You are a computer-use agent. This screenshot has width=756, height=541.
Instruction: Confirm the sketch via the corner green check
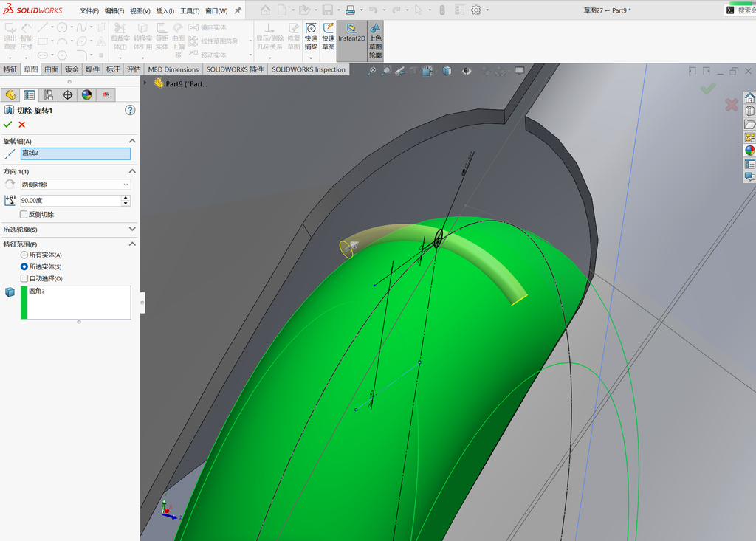point(708,89)
